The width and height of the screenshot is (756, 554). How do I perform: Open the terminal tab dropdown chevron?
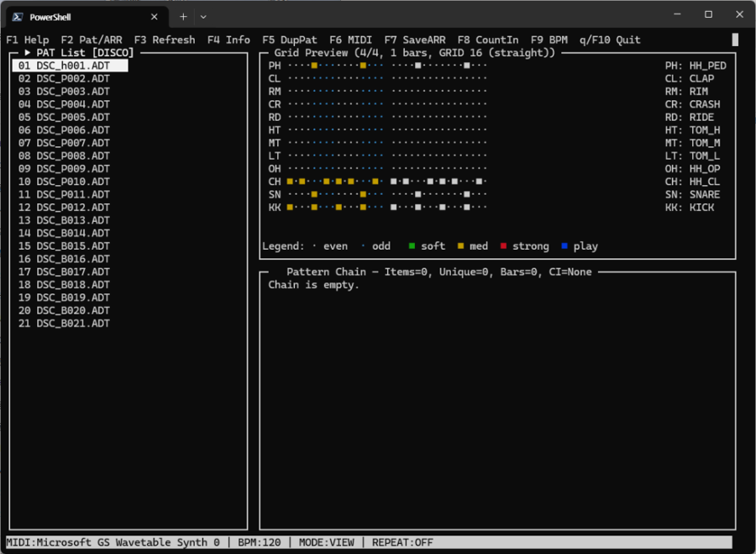click(x=202, y=15)
